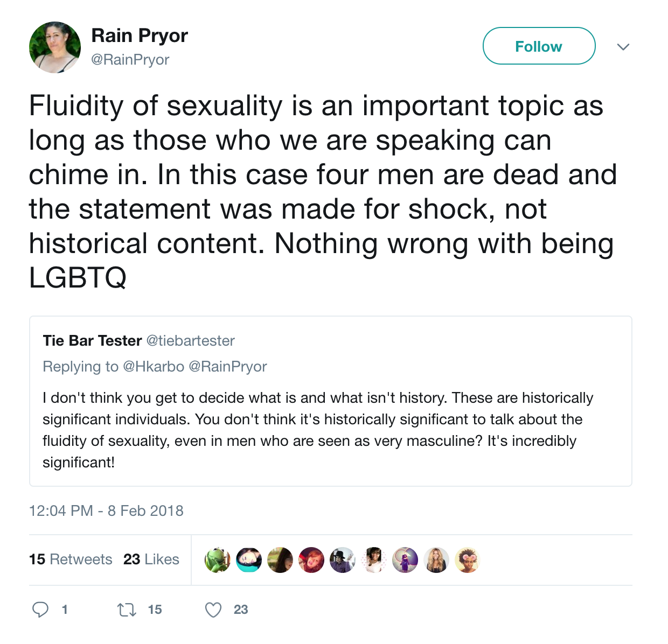
Task: Open Tie Bar Tester quoted tweet
Action: click(330, 401)
